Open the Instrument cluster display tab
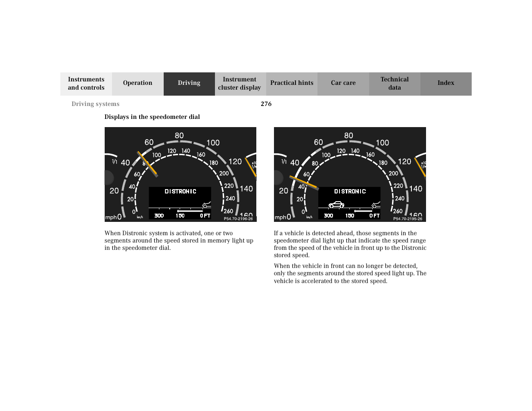The width and height of the screenshot is (532, 411). 240,84
